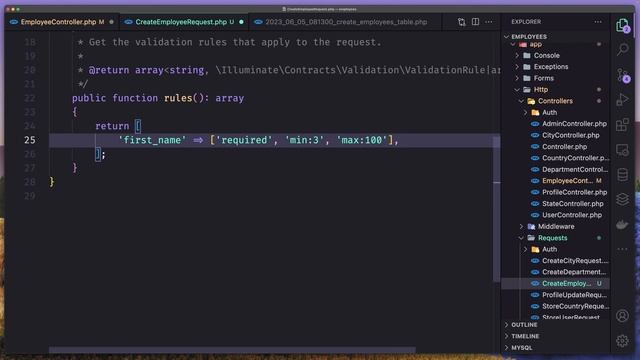
Task: Open the Explorer view in the activity bar
Action: coord(622,25)
